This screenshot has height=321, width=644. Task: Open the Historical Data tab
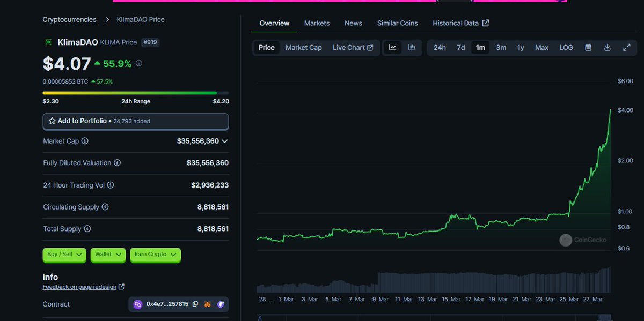pyautogui.click(x=460, y=23)
